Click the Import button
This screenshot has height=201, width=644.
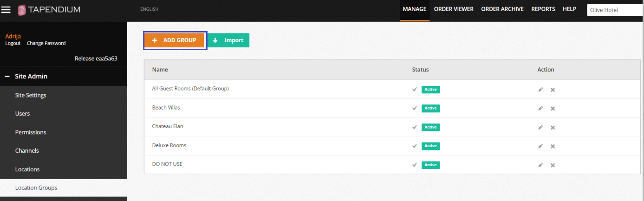[228, 40]
